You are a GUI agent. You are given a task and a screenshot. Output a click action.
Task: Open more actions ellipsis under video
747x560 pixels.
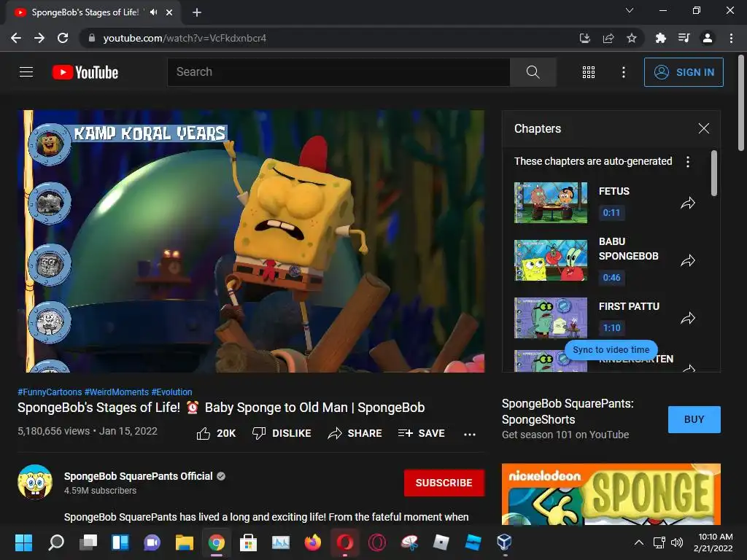(469, 434)
